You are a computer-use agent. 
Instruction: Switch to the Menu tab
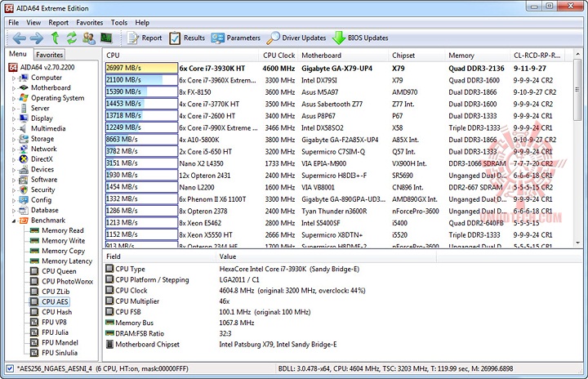coord(18,54)
